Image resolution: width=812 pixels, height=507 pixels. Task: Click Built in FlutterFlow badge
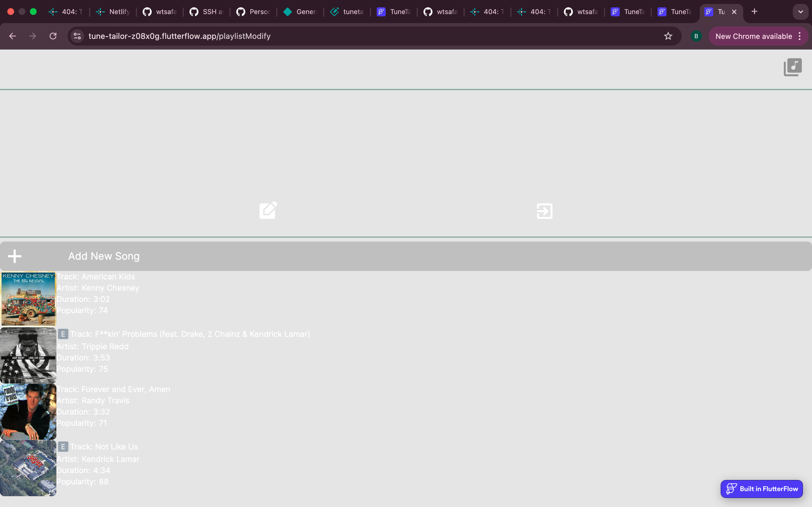click(x=762, y=489)
